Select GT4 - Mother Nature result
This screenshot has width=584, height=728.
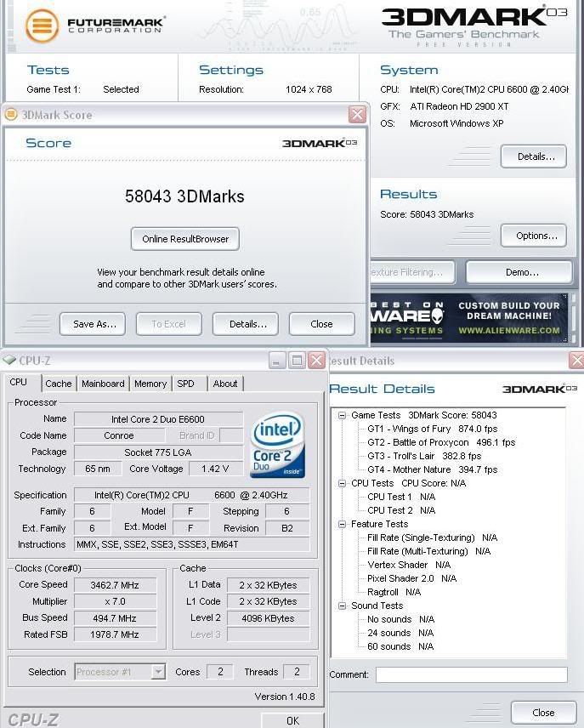[432, 469]
